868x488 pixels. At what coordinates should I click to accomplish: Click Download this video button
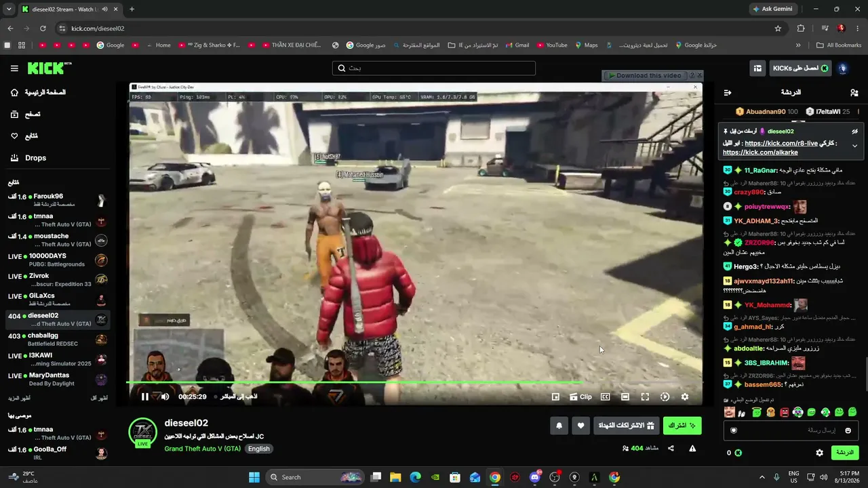[644, 75]
